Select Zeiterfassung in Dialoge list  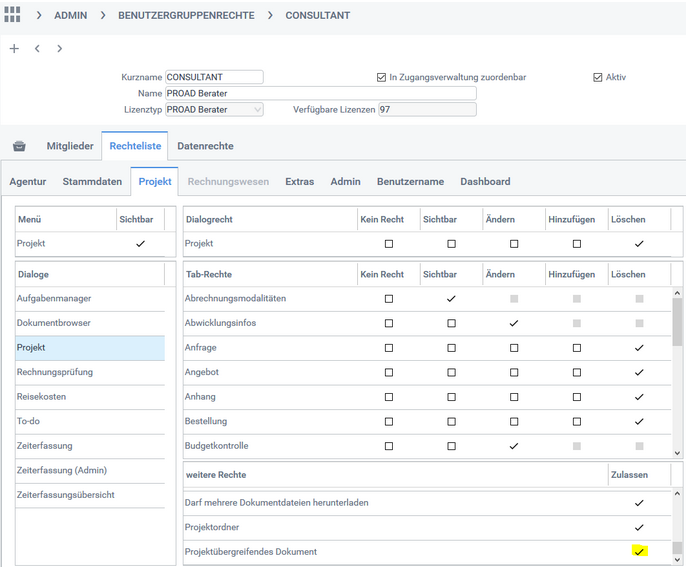[44, 446]
